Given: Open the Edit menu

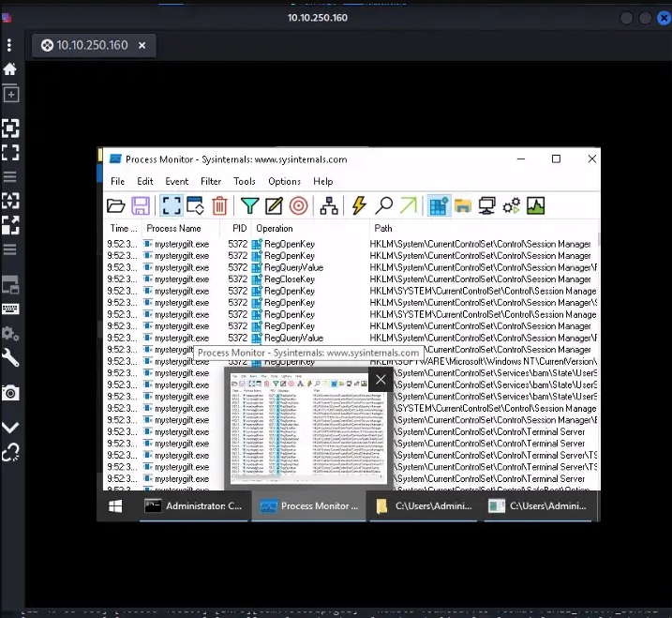Looking at the screenshot, I should pos(145,181).
